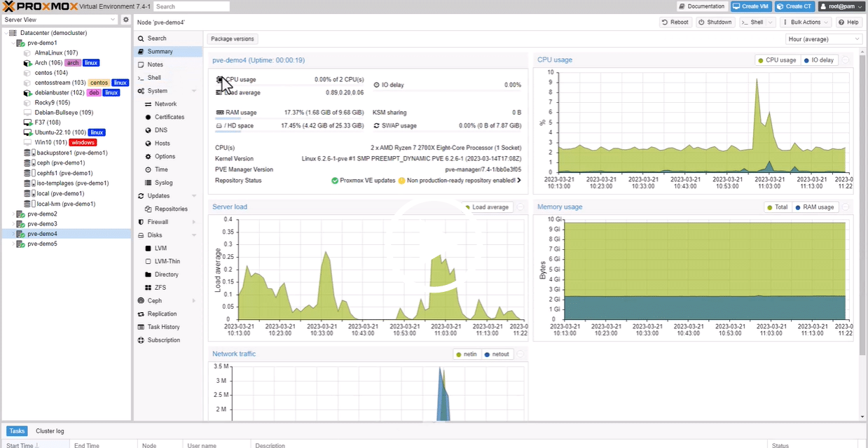868x448 pixels.
Task: Collapse the System menu section
Action: (x=194, y=91)
